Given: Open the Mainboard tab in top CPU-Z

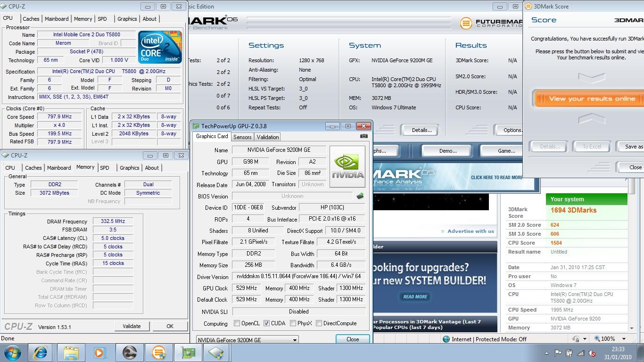Looking at the screenshot, I should coord(57,19).
